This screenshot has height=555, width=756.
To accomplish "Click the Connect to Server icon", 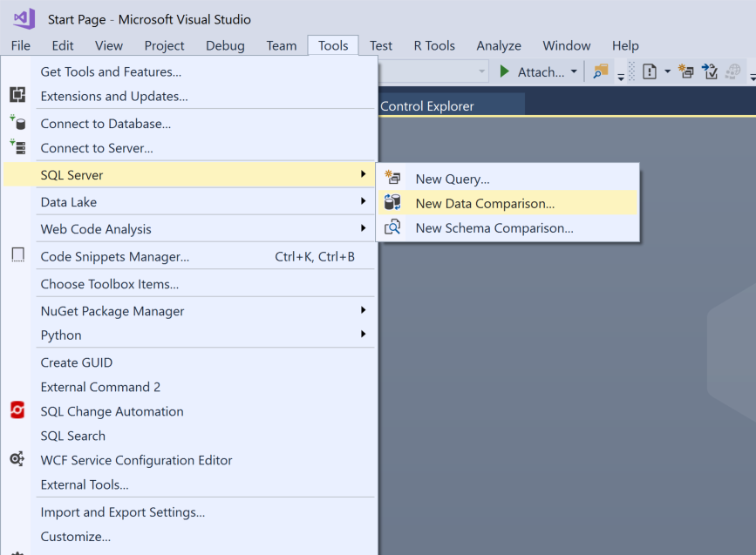I will coord(17,147).
